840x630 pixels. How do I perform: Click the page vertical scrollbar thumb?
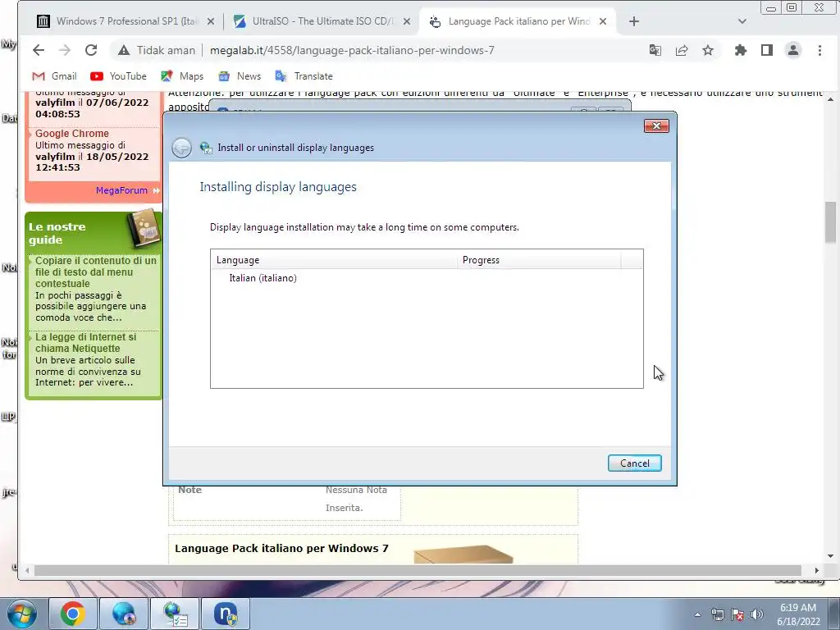830,221
